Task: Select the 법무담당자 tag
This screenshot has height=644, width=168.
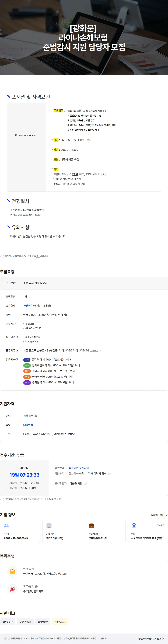Action: click(8, 621)
